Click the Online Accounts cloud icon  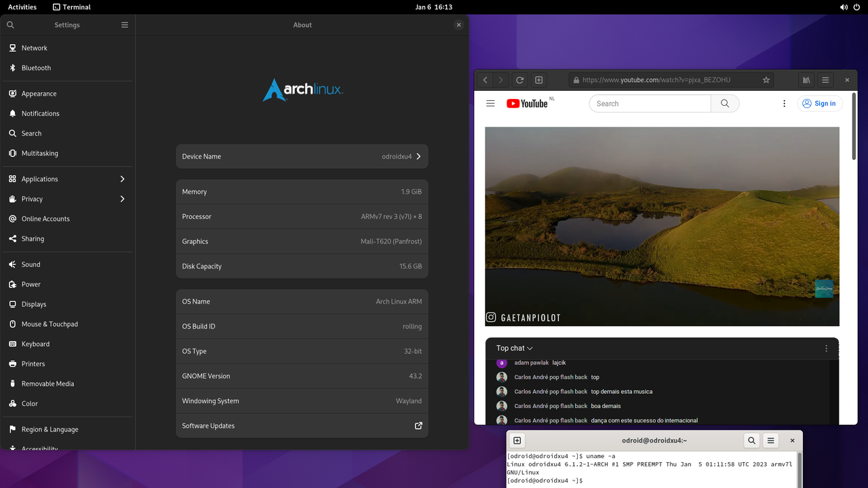[x=12, y=219]
